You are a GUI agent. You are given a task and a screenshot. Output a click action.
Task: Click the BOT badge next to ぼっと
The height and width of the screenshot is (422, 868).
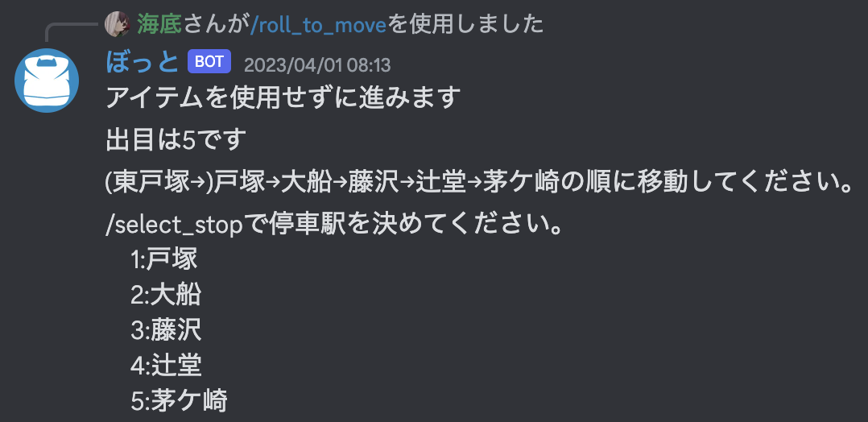click(209, 61)
